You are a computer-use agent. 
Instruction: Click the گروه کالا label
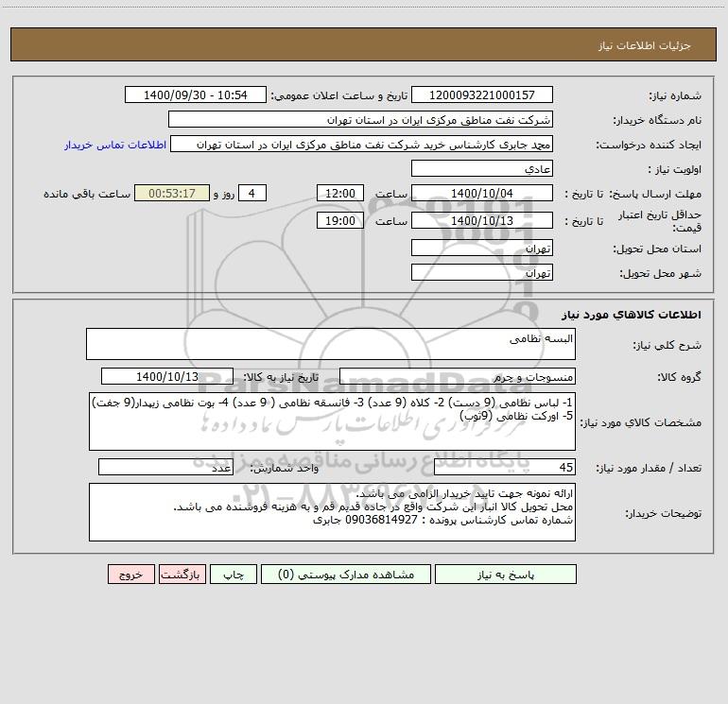[680, 377]
